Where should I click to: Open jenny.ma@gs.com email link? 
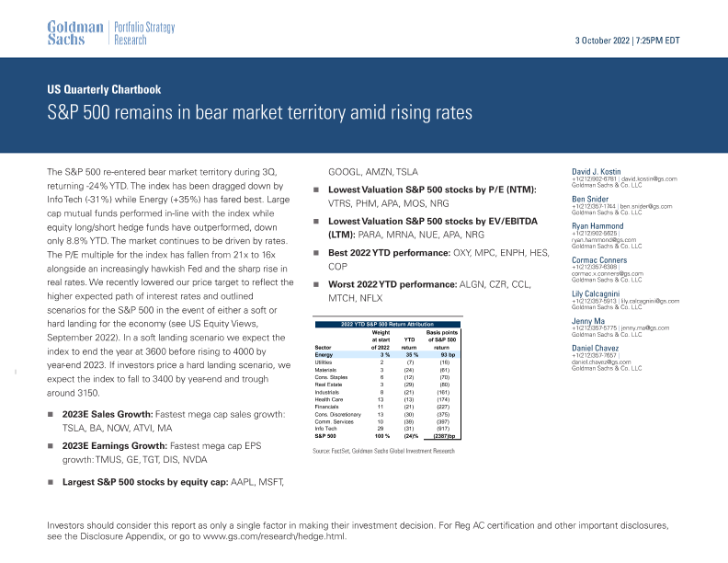[x=641, y=329]
